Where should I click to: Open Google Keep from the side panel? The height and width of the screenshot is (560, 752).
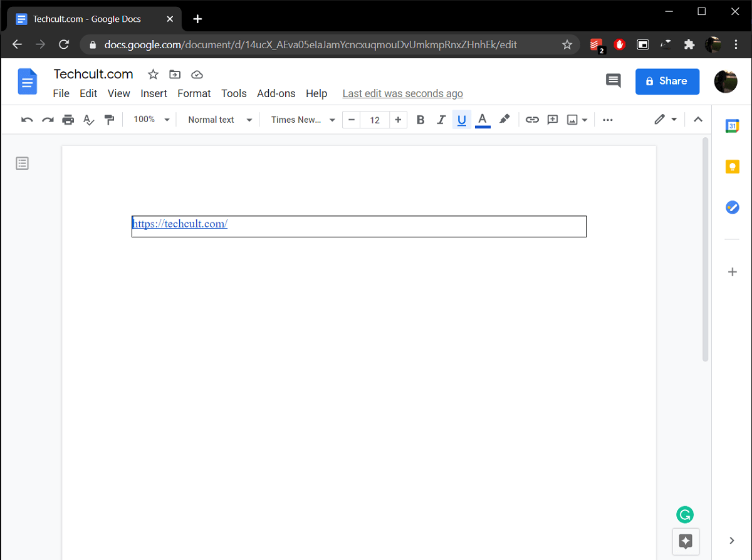(732, 167)
